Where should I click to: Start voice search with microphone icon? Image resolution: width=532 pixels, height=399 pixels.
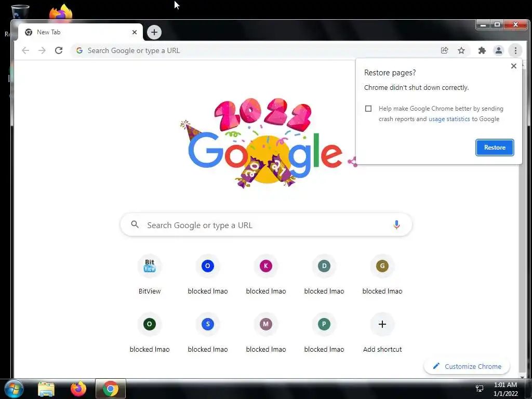396,224
